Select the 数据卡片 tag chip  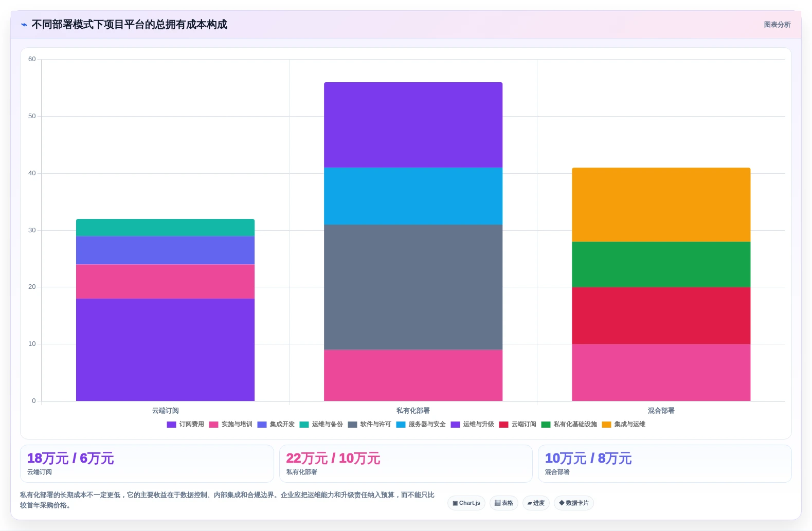coord(574,503)
